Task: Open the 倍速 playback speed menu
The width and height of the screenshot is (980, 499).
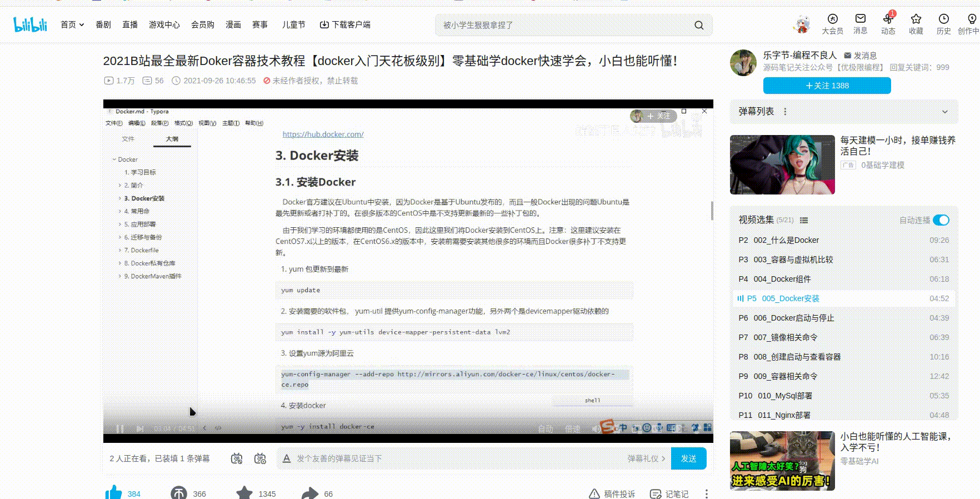Action: (572, 428)
